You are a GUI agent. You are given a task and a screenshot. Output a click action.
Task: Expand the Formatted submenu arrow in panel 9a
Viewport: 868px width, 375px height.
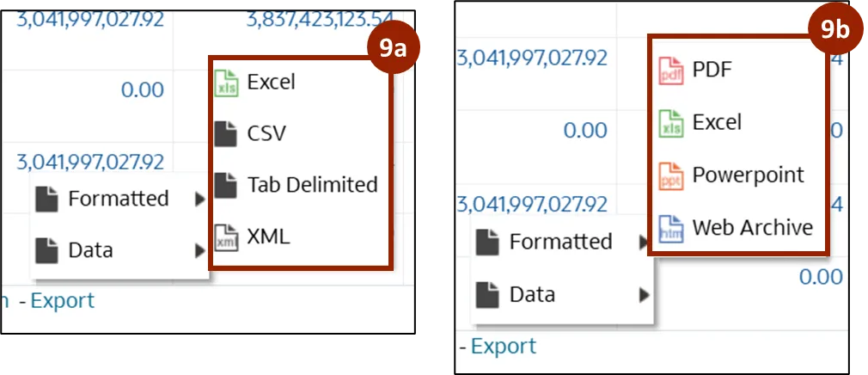[x=199, y=200]
